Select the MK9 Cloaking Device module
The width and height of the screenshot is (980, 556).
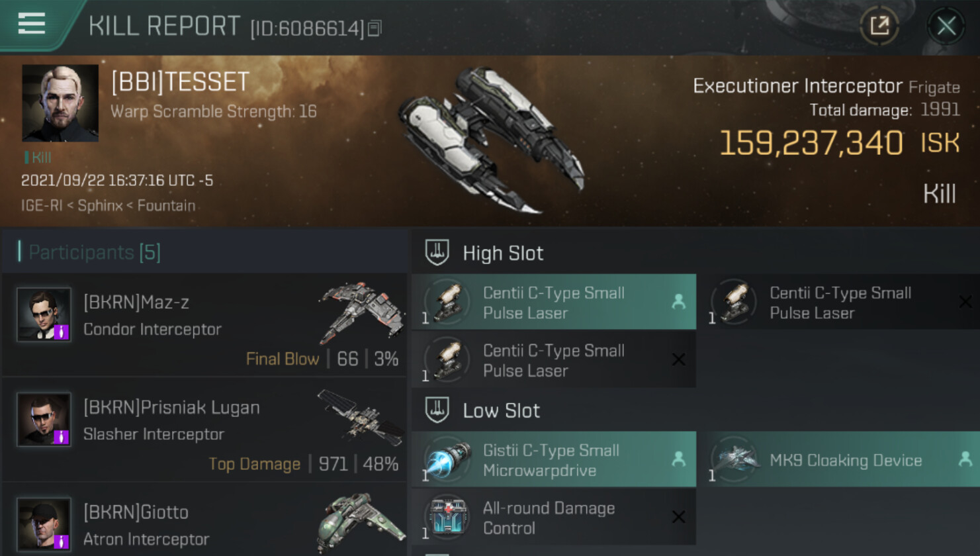coord(842,459)
